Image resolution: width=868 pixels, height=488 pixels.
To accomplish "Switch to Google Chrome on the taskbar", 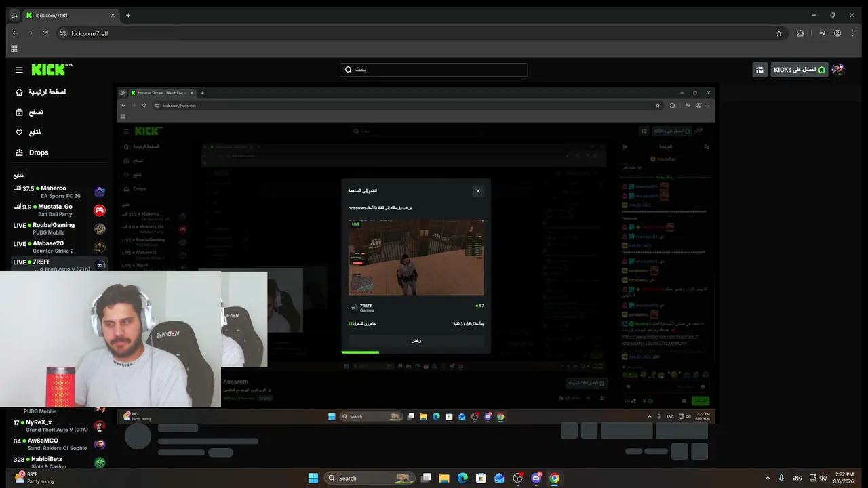I will click(555, 478).
